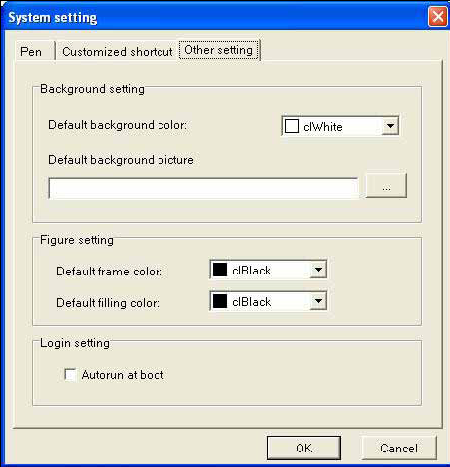Click the black swatch for frame color
450x467 pixels.
(x=220, y=269)
